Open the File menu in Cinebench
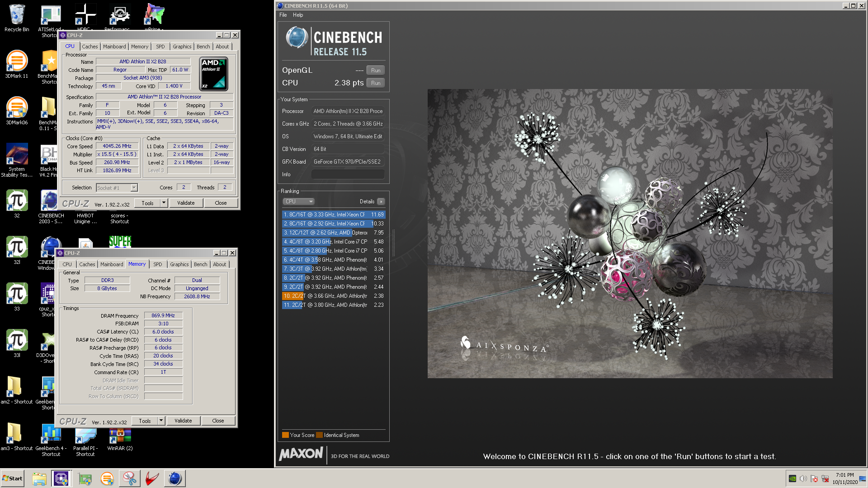Image resolution: width=868 pixels, height=488 pixels. click(283, 15)
